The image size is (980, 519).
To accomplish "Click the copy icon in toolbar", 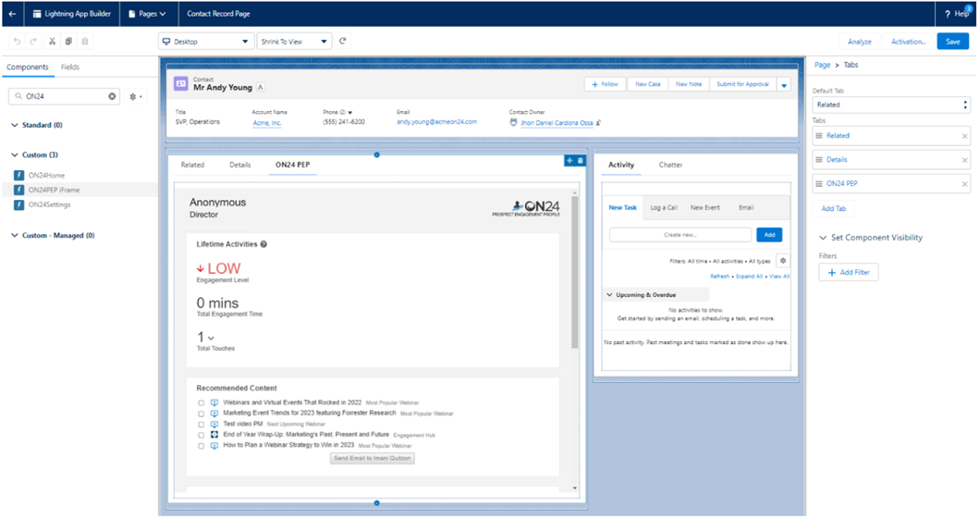I will coord(68,42).
